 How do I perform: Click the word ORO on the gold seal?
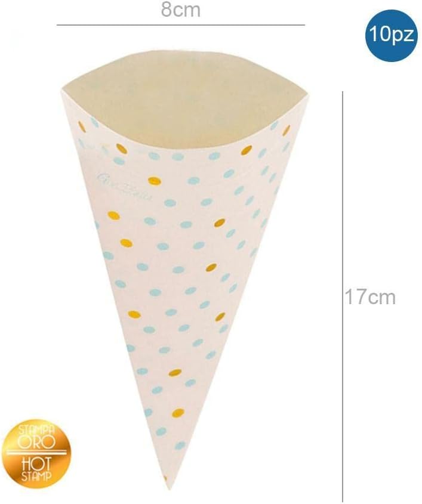click(x=36, y=443)
